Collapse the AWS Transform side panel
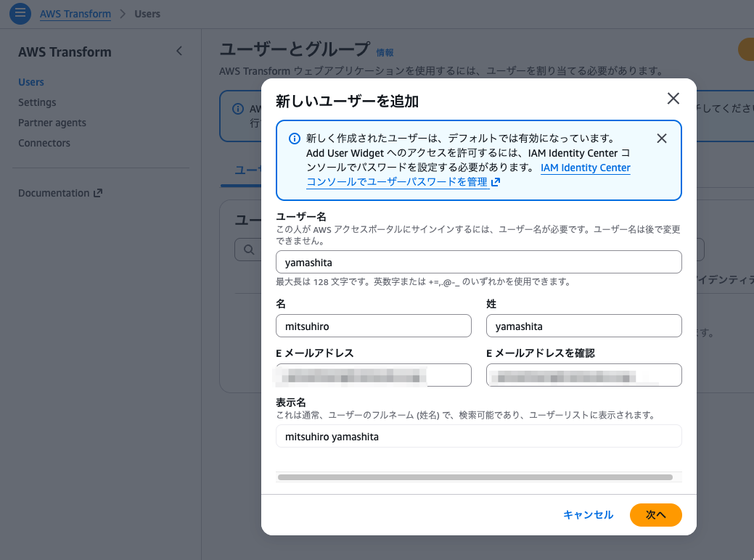754x560 pixels. click(x=179, y=52)
